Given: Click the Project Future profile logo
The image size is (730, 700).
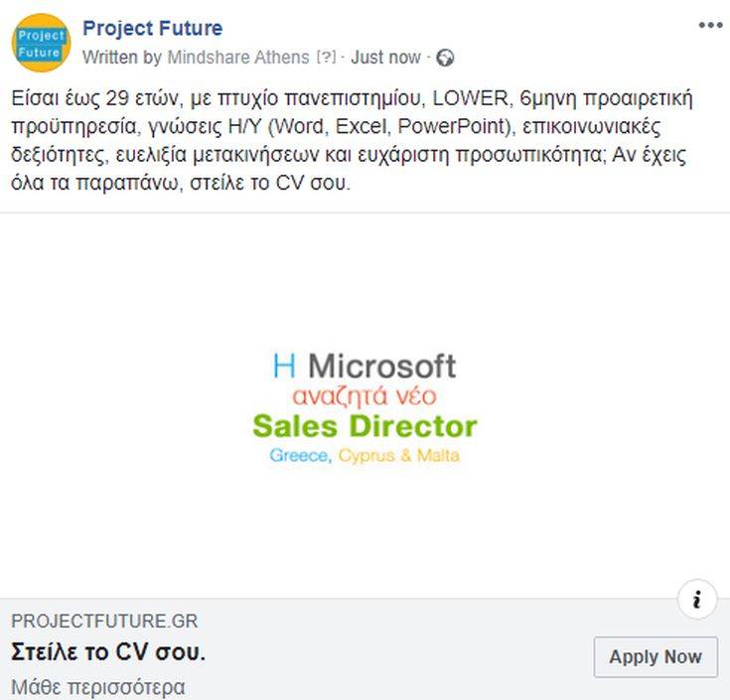Looking at the screenshot, I should point(41,43).
